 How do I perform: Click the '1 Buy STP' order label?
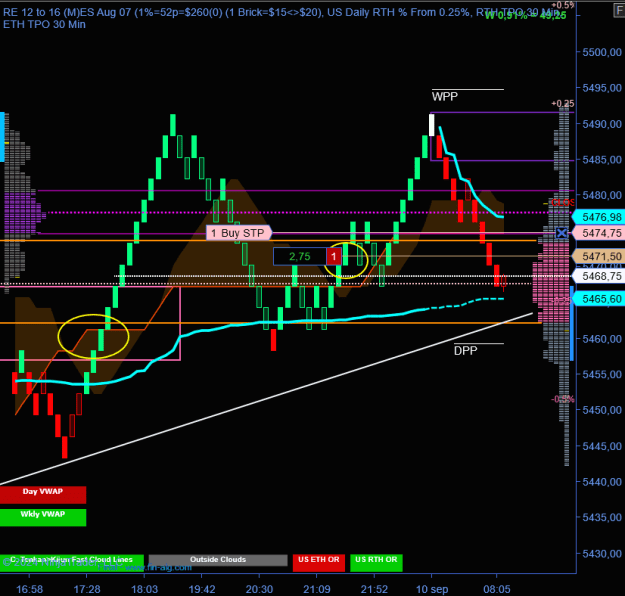click(x=238, y=233)
